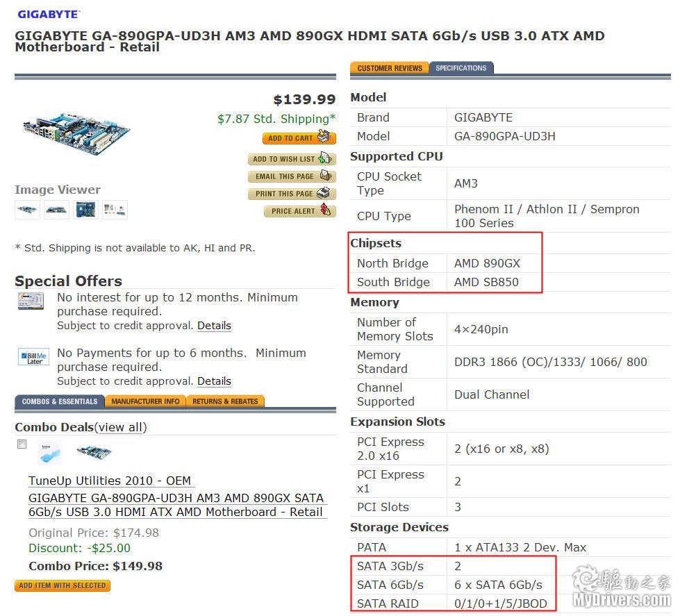Image resolution: width=680 pixels, height=616 pixels.
Task: Select fourth Image Viewer accessories thumbnail
Action: coord(115,210)
